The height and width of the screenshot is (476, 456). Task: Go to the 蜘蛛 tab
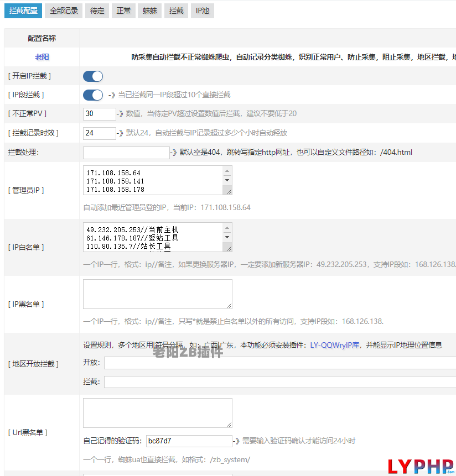pos(150,11)
